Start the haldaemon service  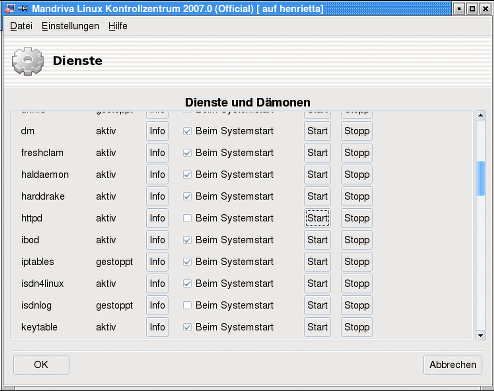click(x=317, y=175)
